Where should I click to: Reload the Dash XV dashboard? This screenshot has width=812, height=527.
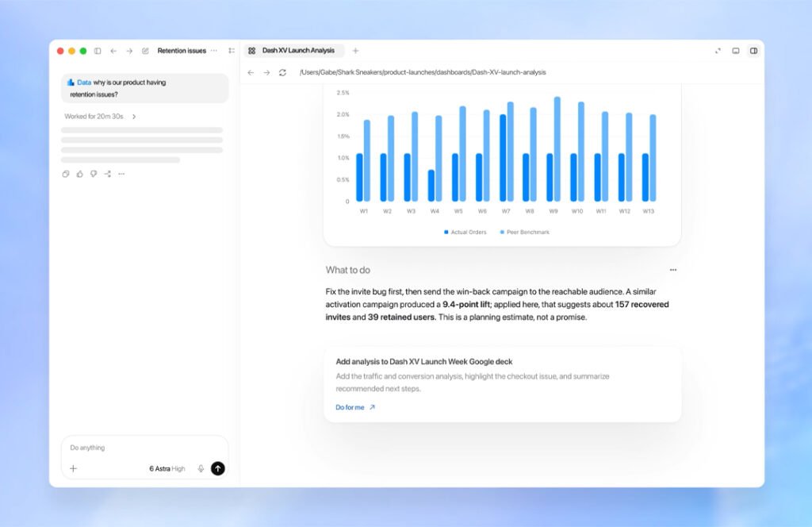pyautogui.click(x=283, y=72)
